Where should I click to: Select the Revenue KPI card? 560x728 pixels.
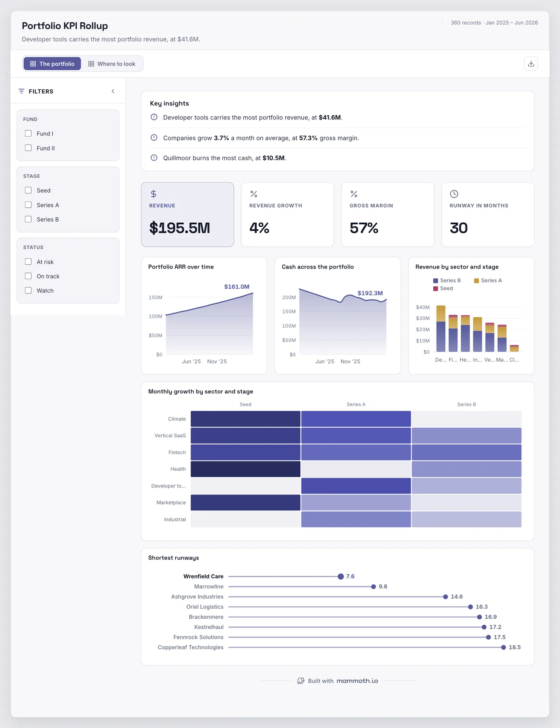187,214
